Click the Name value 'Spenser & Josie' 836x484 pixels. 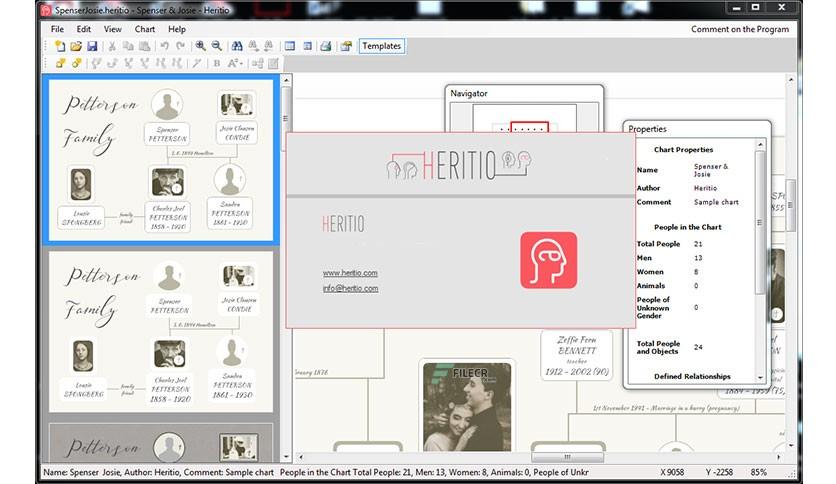711,170
